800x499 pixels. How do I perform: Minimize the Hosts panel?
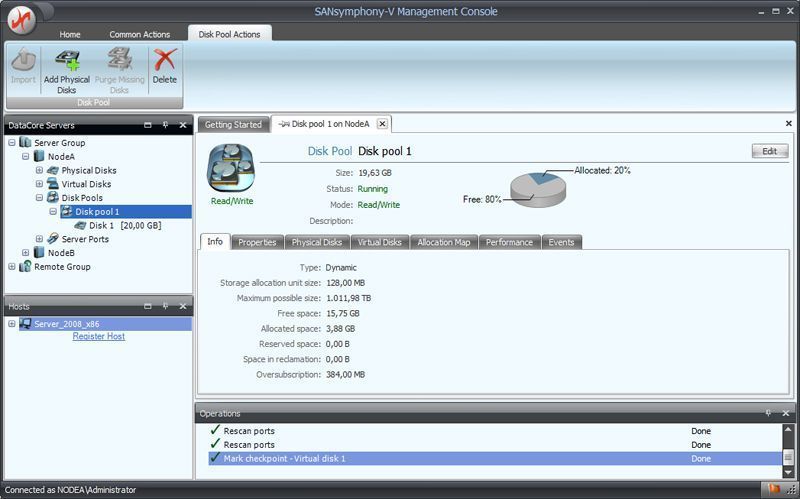147,306
